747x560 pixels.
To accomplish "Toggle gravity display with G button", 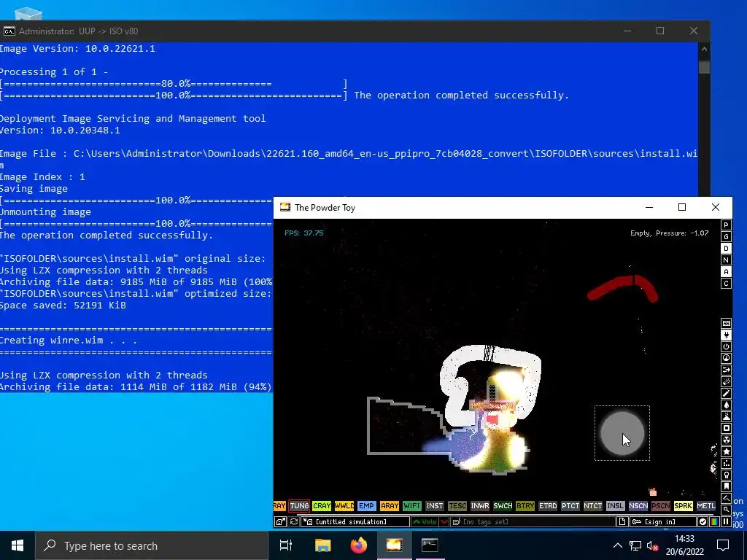I will pos(726,237).
